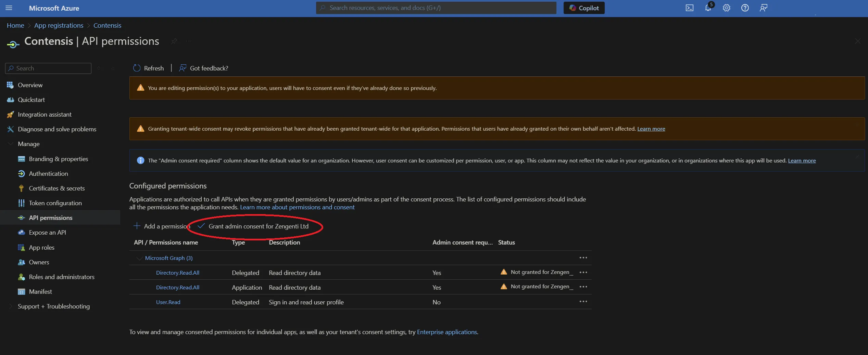868x355 pixels.
Task: Click the Integration assistant rocket icon
Action: pyautogui.click(x=11, y=114)
